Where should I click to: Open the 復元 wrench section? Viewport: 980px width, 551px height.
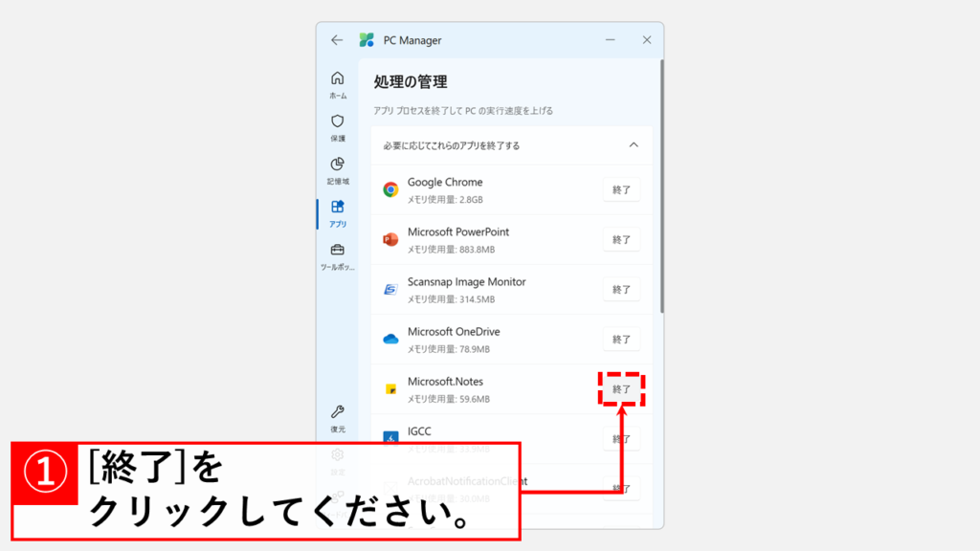[338, 417]
